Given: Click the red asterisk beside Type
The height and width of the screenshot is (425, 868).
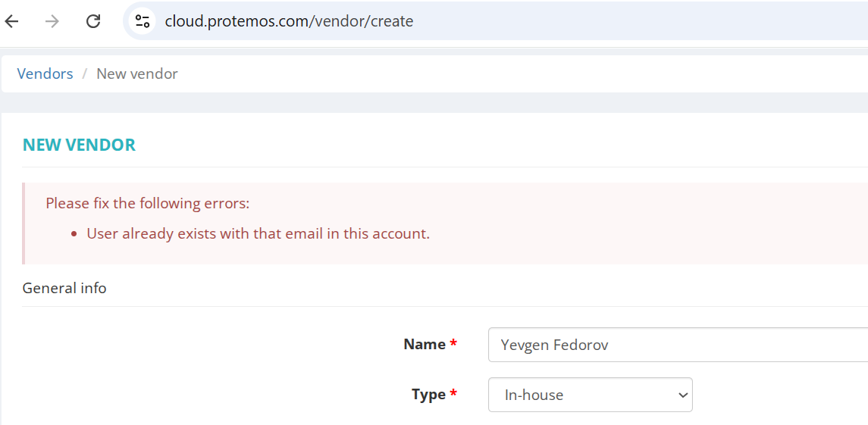Looking at the screenshot, I should (453, 395).
